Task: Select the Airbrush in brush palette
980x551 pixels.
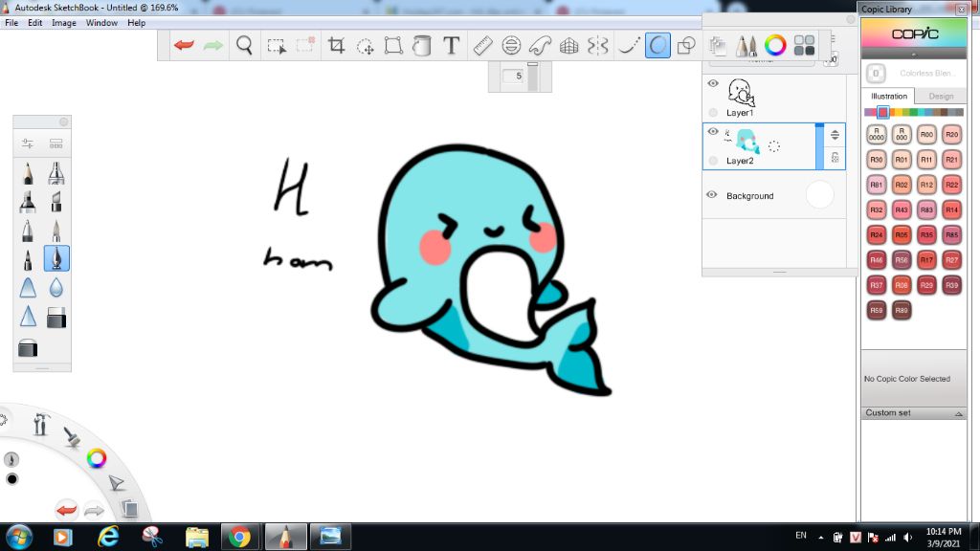Action: point(56,173)
